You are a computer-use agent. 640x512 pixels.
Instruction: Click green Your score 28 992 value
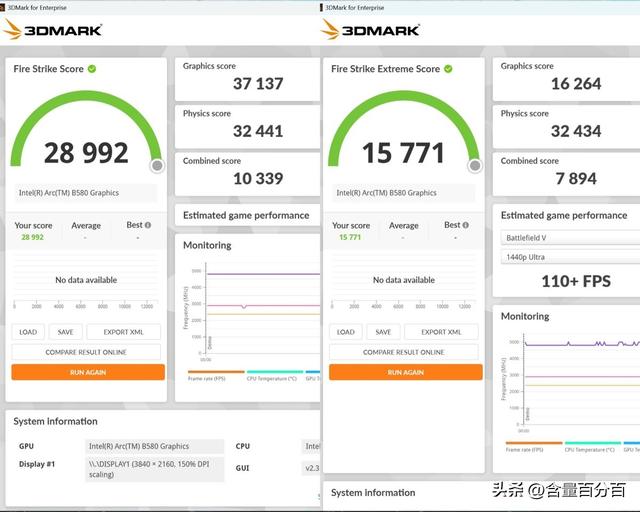(x=32, y=237)
